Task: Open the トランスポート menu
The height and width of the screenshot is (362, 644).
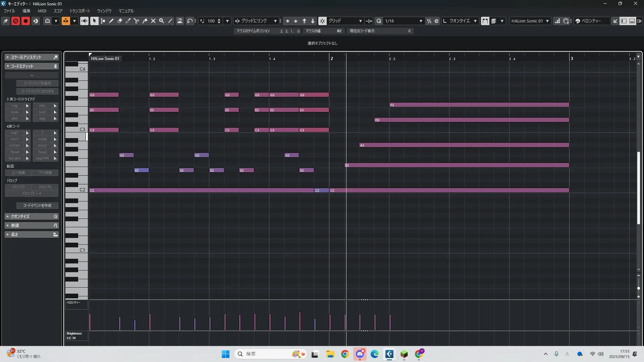Action: coord(80,11)
